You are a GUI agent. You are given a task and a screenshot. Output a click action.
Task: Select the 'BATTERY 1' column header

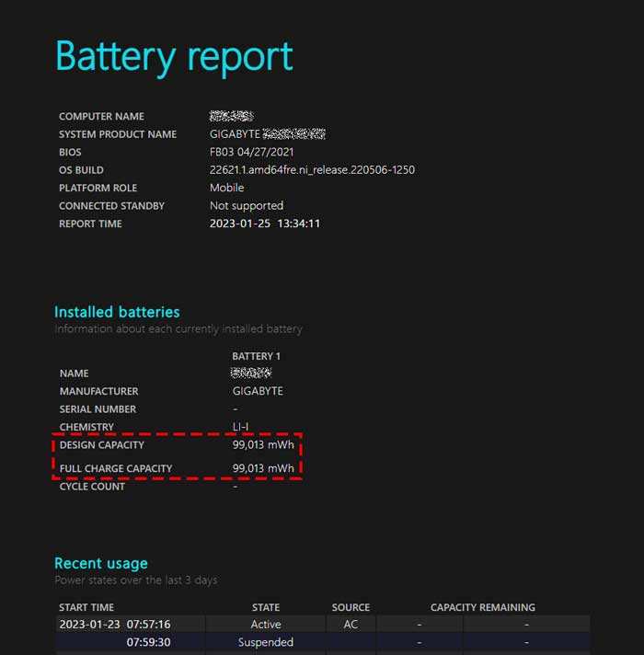[x=257, y=356]
